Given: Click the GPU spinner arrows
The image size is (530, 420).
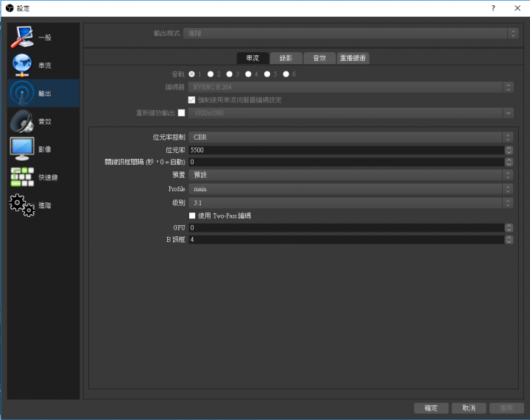Looking at the screenshot, I should click(509, 227).
